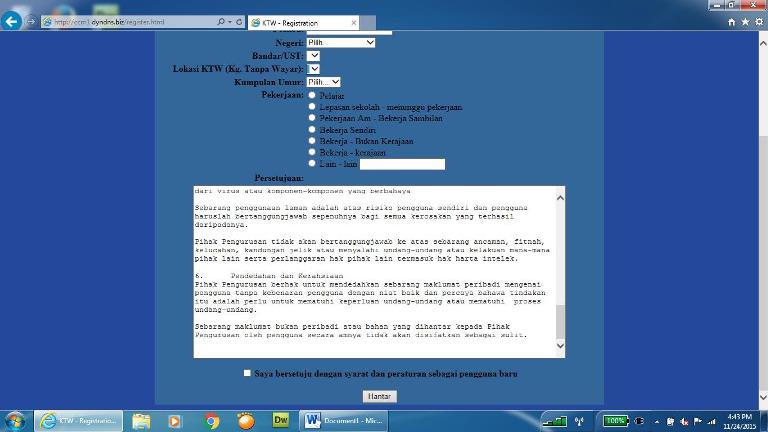Screen dimensions: 768x432
Task: Expand the Bandar/UST dropdown
Action: coord(314,55)
